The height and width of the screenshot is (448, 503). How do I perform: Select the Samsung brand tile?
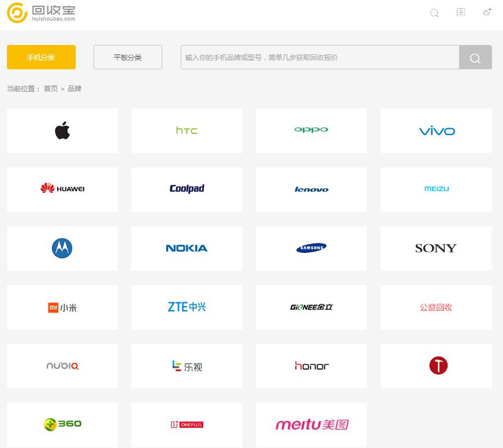point(311,248)
